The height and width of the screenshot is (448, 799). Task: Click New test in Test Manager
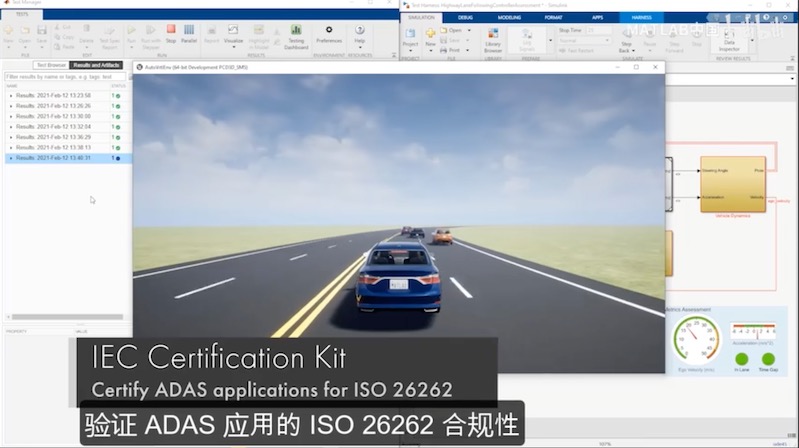(x=8, y=32)
